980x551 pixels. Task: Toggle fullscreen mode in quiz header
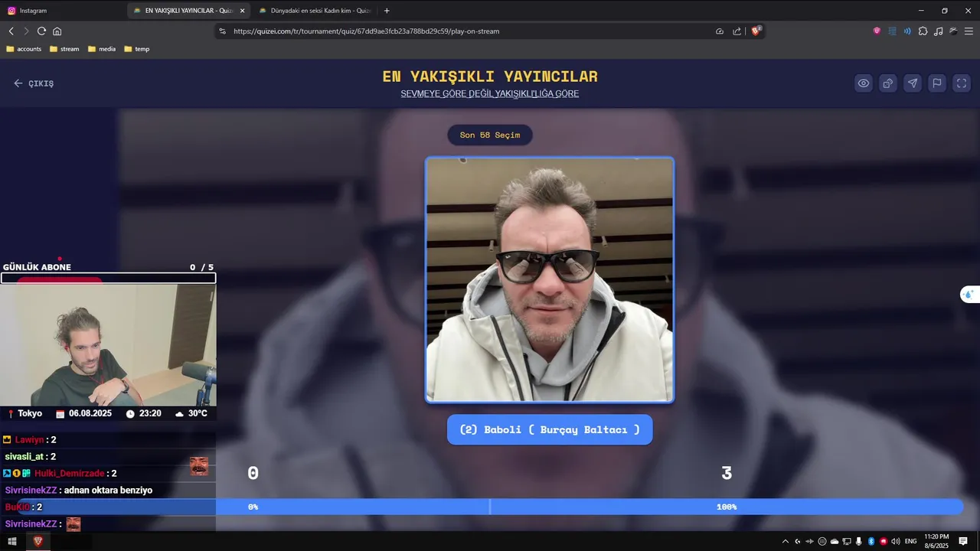pyautogui.click(x=962, y=83)
